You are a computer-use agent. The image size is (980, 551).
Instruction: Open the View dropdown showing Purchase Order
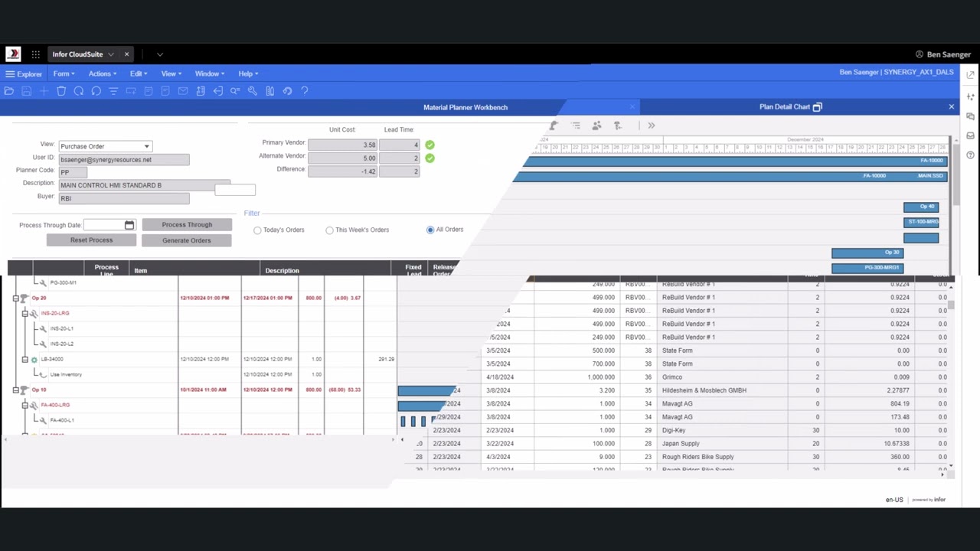pyautogui.click(x=105, y=146)
